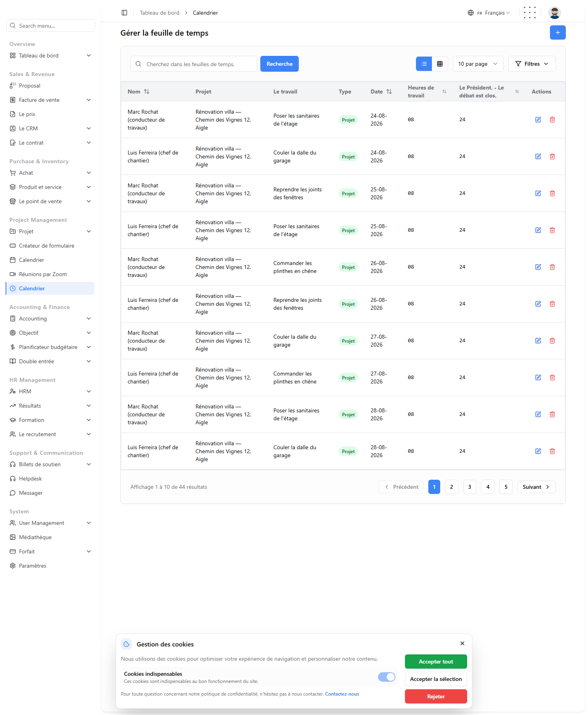The height and width of the screenshot is (715, 588).
Task: Open the Filtres dropdown
Action: 532,64
